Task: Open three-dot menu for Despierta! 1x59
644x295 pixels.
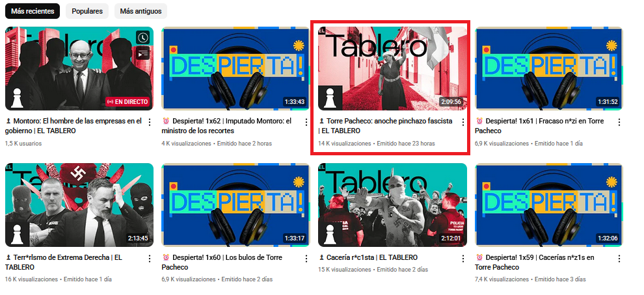Action: coord(619,258)
